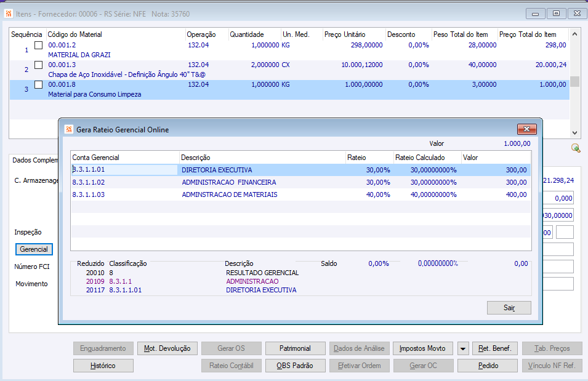Viewport: 588px width, 381px height.
Task: Select the OBS Padrão button
Action: point(294,366)
